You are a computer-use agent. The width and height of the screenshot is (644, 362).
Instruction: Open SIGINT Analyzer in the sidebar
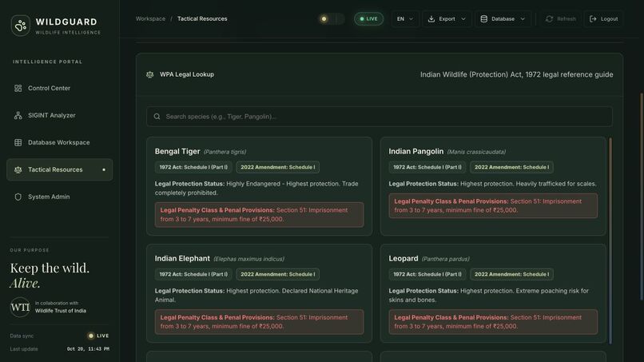pyautogui.click(x=60, y=115)
